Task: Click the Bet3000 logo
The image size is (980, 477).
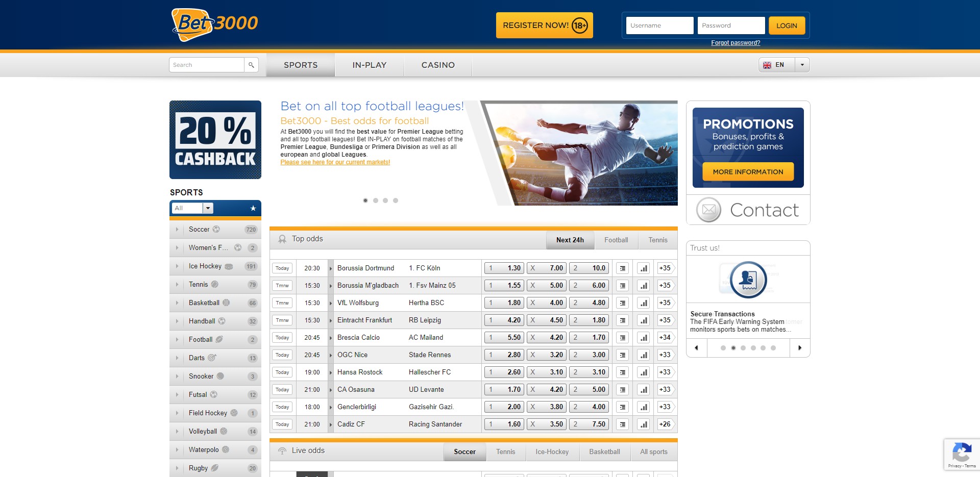Action: click(x=215, y=24)
